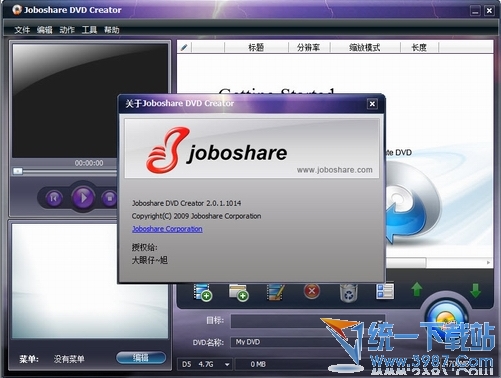Screen dimensions: 501x378
Task: Click the 编辑 menu edit button
Action: tap(141, 358)
